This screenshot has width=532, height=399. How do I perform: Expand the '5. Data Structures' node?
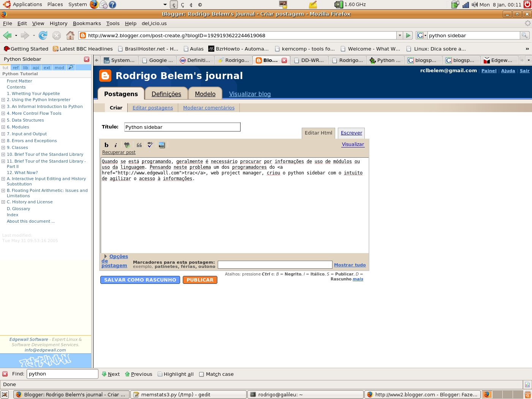pos(3,120)
